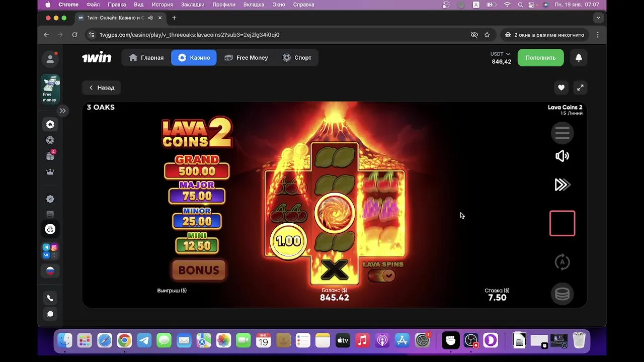Open the autoplay circular arrow icon
This screenshot has height=362, width=644.
562,262
